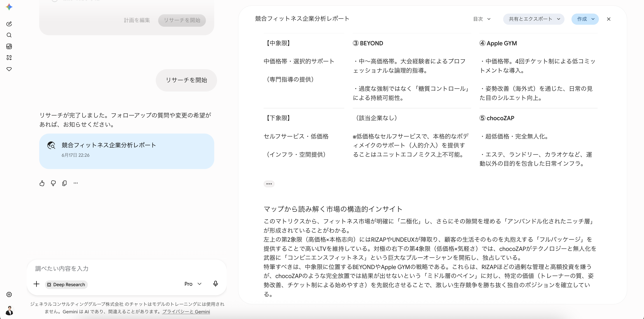
Task: Click plus icon to add attachment
Action: click(x=37, y=284)
